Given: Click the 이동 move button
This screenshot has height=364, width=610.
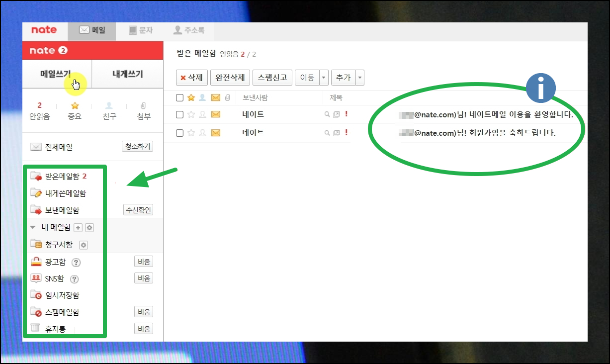Looking at the screenshot, I should (x=307, y=78).
